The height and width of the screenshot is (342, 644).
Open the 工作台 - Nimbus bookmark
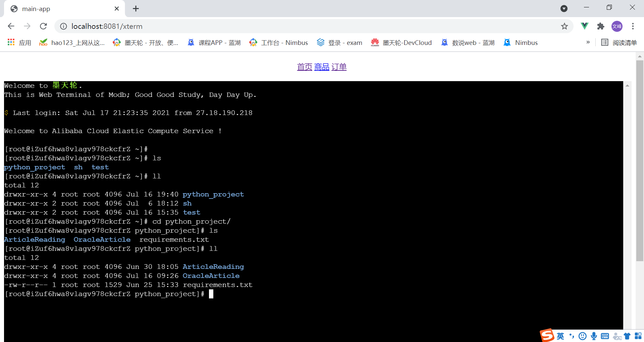(279, 43)
